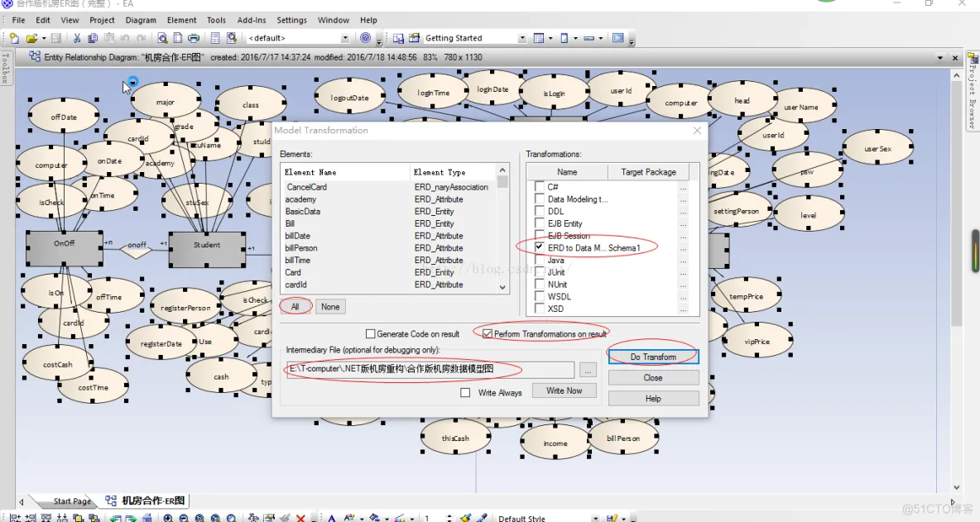This screenshot has height=522, width=980.
Task: Click the Zoom In magnifier in bottom toolbar
Action: [x=168, y=518]
